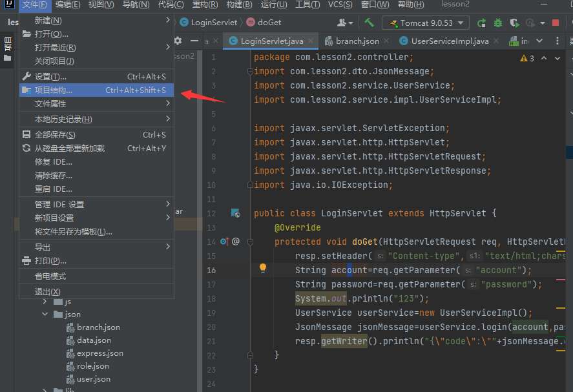Select 清除缓存... menu item
The width and height of the screenshot is (573, 392).
pos(96,176)
